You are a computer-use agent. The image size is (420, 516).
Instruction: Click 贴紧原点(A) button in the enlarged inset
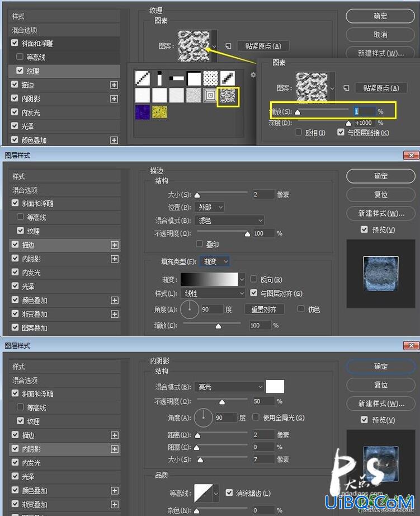pyautogui.click(x=381, y=88)
